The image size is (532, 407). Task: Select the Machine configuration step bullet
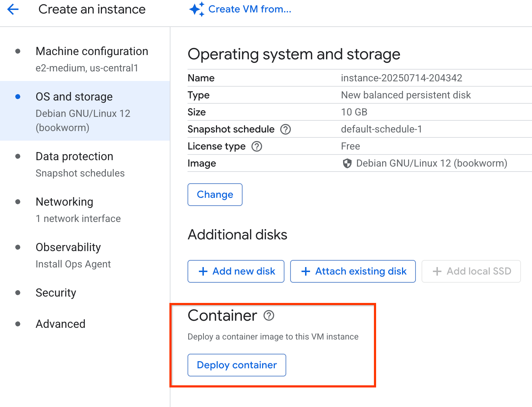click(x=18, y=51)
